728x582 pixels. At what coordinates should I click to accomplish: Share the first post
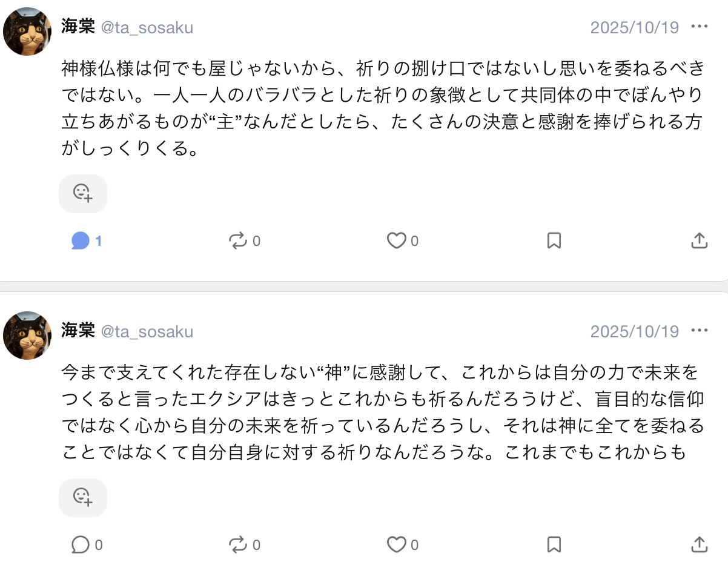[x=699, y=241]
